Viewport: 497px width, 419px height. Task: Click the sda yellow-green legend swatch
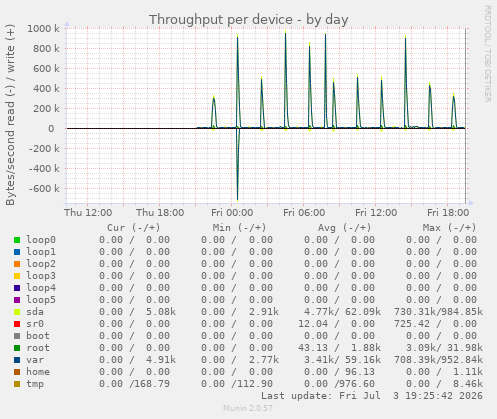[17, 312]
